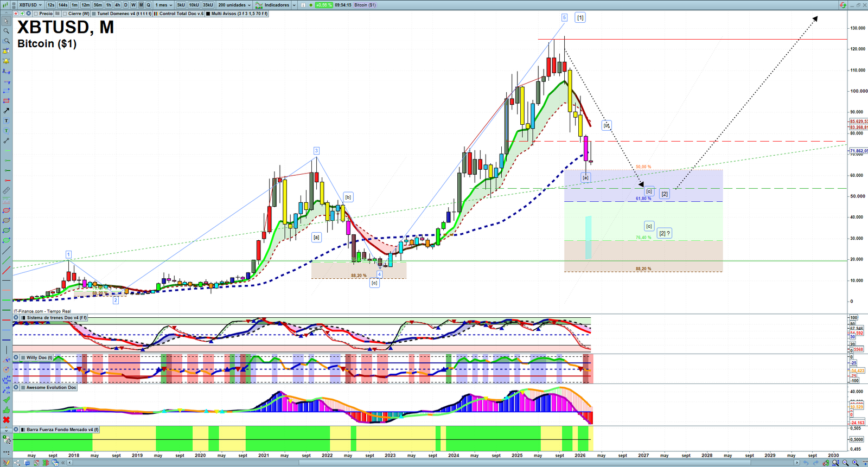This screenshot has width=868, height=467.
Task: Select the cursor pointer tool
Action: coord(7,21)
